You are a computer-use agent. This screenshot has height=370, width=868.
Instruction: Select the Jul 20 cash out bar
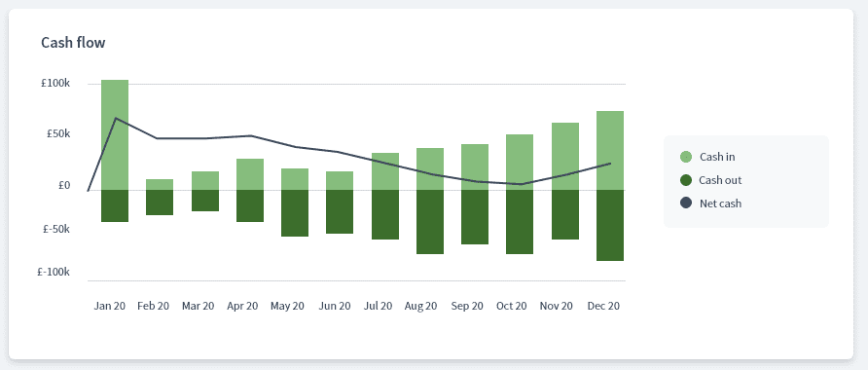(385, 215)
